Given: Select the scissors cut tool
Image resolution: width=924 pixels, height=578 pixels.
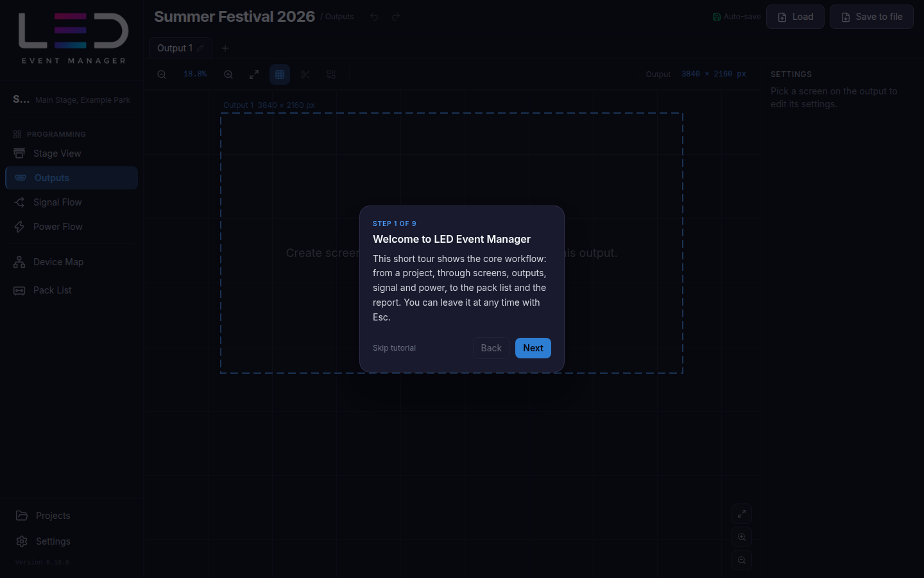Looking at the screenshot, I should point(305,74).
